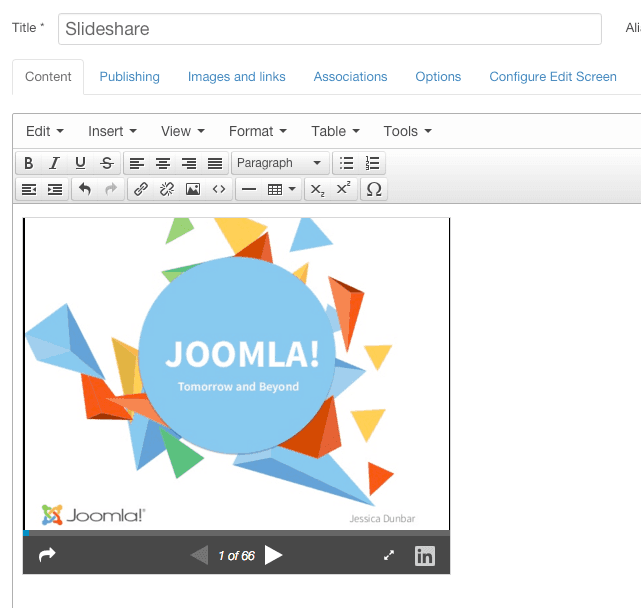The height and width of the screenshot is (608, 641).
Task: Open the Tools menu
Action: pyautogui.click(x=408, y=131)
